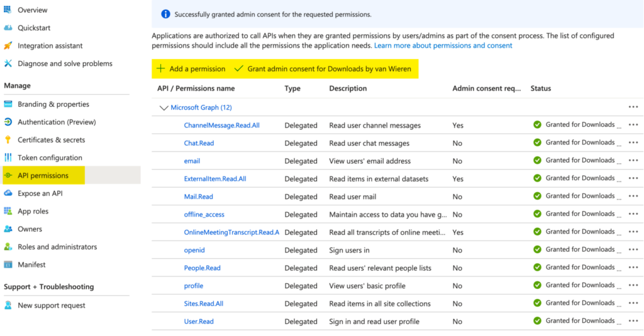Image resolution: width=644 pixels, height=336 pixels.
Task: Click the Token configuration bars icon
Action: tap(8, 158)
